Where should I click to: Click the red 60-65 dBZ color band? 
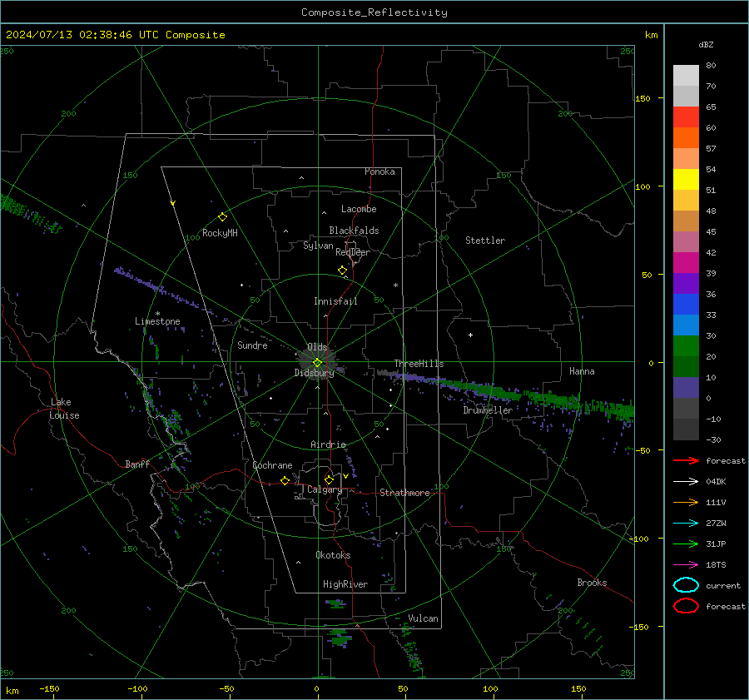point(686,117)
